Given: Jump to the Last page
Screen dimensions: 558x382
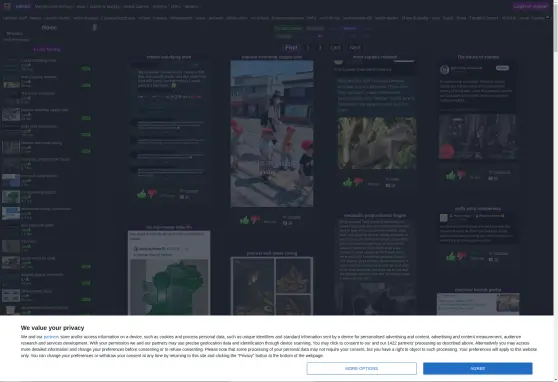Looking at the screenshot, I should (335, 47).
